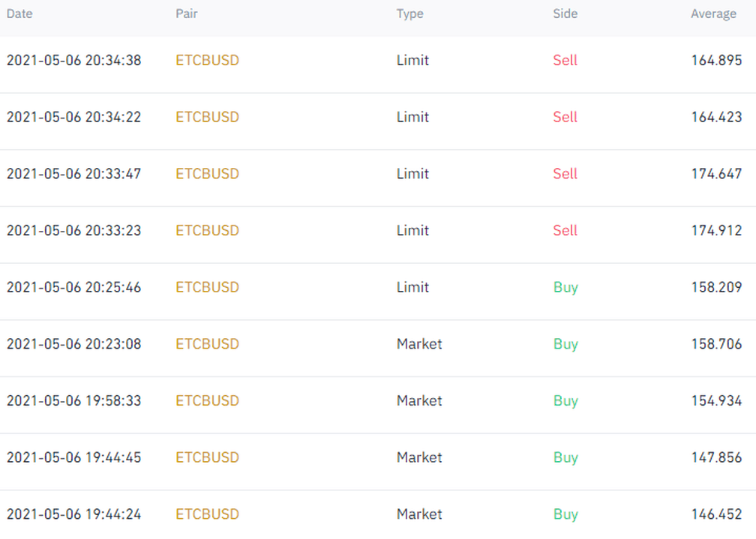Click the Average column header
This screenshot has height=539, width=756.
point(713,13)
